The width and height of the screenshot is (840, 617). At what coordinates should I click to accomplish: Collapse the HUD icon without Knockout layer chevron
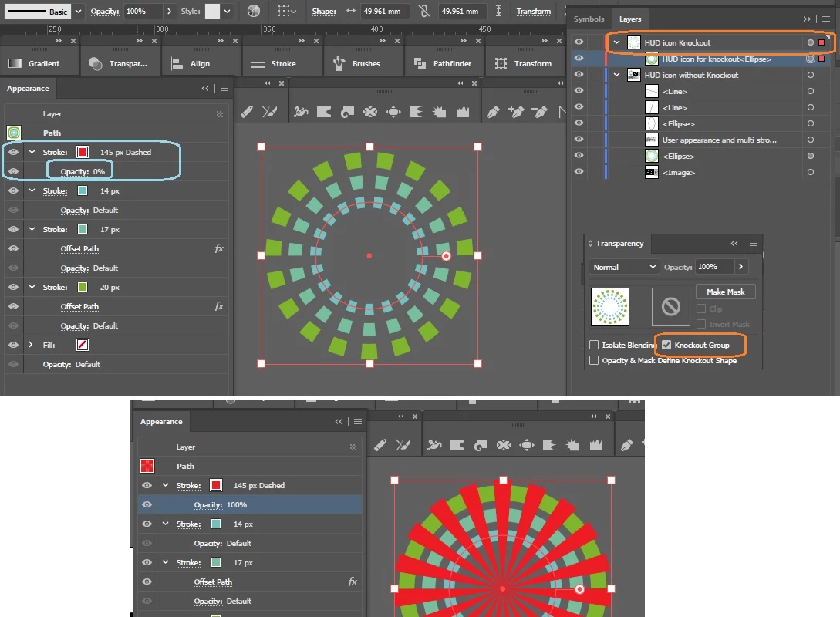coord(616,75)
